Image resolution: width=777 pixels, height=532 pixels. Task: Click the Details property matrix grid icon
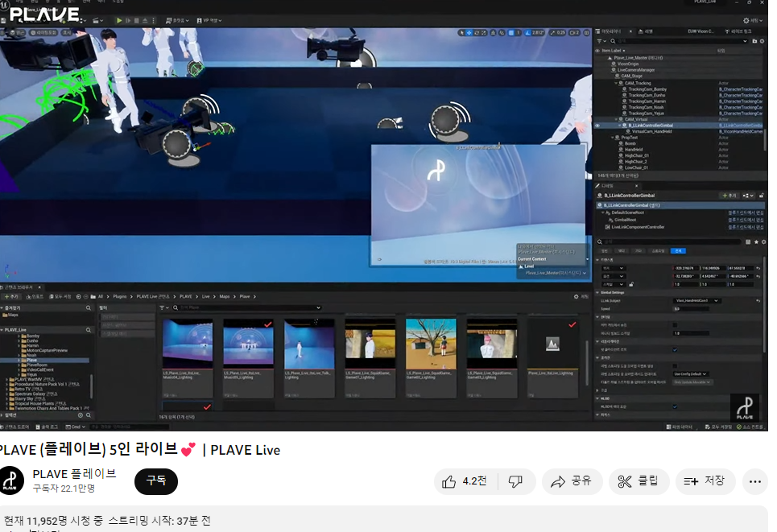point(748,241)
